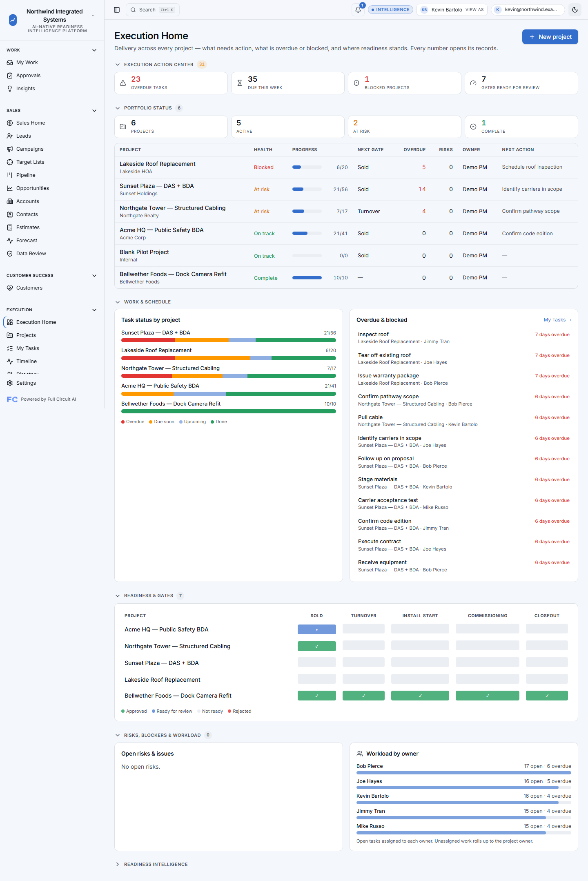This screenshot has height=881, width=588.
Task: Click the Customers heart icon
Action: click(x=10, y=288)
